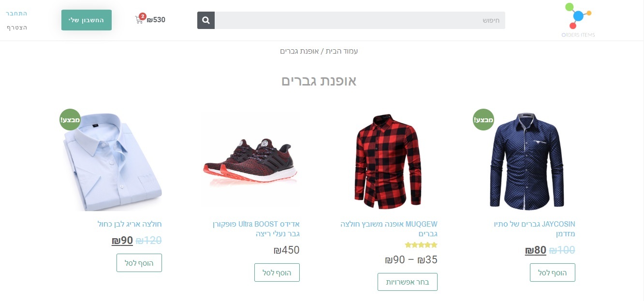Click the five-star rating on plaid shirt
Image resolution: width=644 pixels, height=301 pixels.
click(421, 245)
